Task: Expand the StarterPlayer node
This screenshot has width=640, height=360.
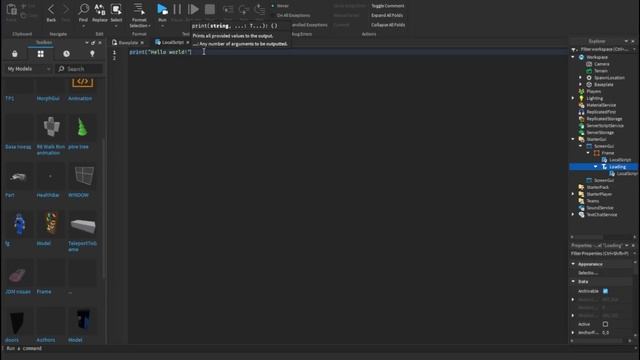Action: 573,194
